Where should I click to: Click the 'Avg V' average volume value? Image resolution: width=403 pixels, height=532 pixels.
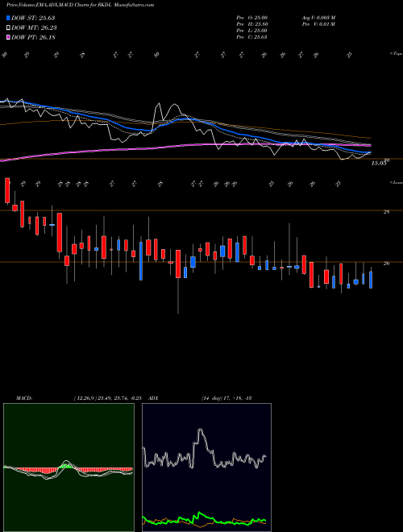pos(318,18)
